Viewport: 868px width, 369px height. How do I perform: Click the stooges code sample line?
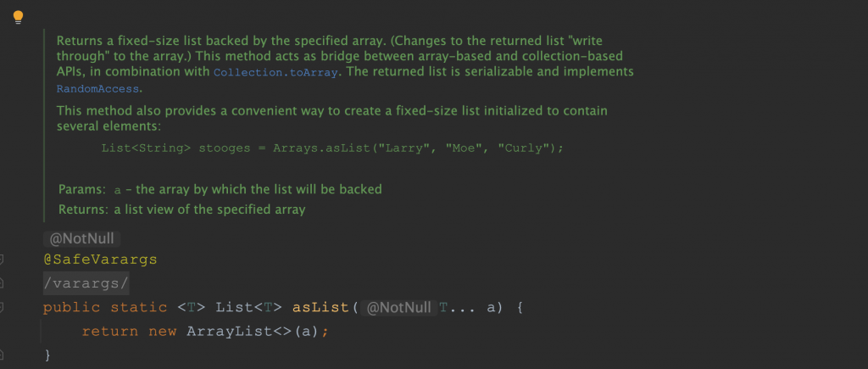click(x=332, y=148)
